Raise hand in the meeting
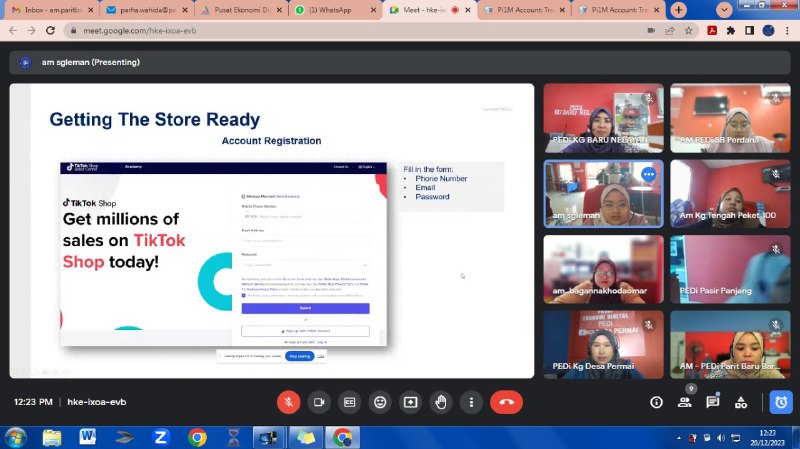This screenshot has width=800, height=449. tap(441, 402)
